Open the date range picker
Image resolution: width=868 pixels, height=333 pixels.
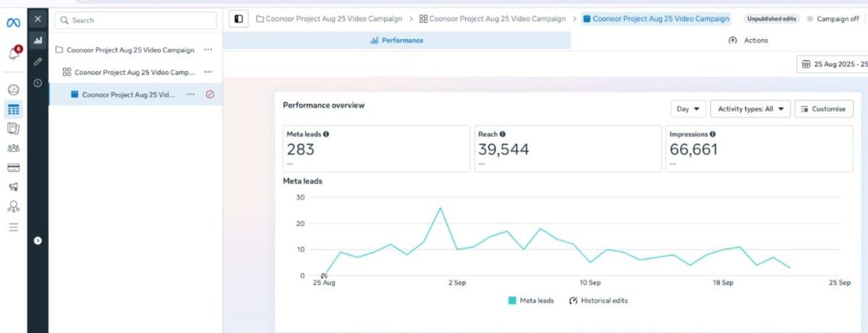click(x=833, y=64)
